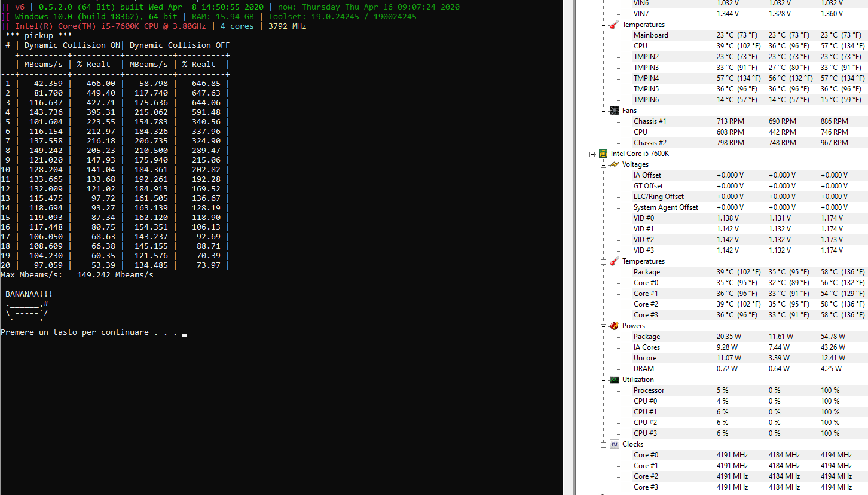Click the thermometer icon above the Package temperature row
This screenshot has height=495, width=868.
click(614, 261)
